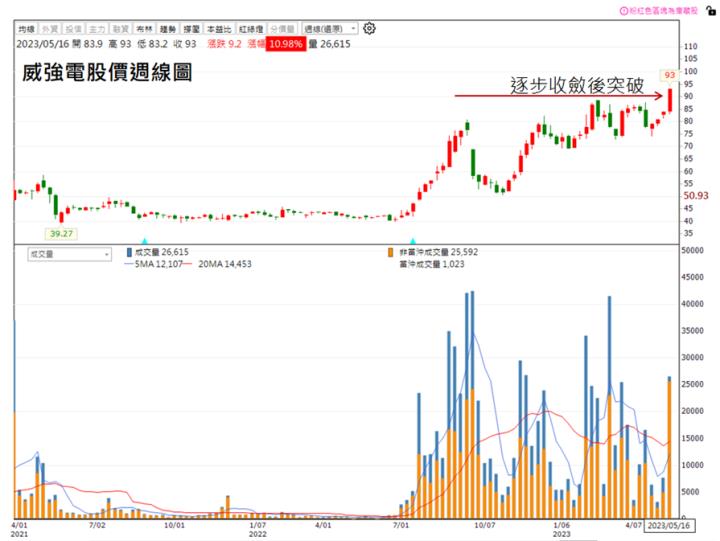Click the latest volume bar on right edge
Image resolution: width=720 pixels, height=541 pixels.
point(669,447)
